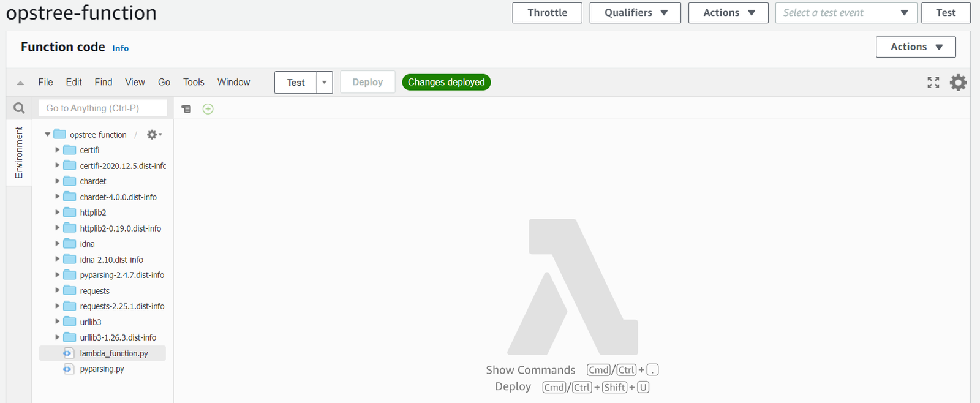Click the fullscreen expand icon in the editor

tap(933, 83)
